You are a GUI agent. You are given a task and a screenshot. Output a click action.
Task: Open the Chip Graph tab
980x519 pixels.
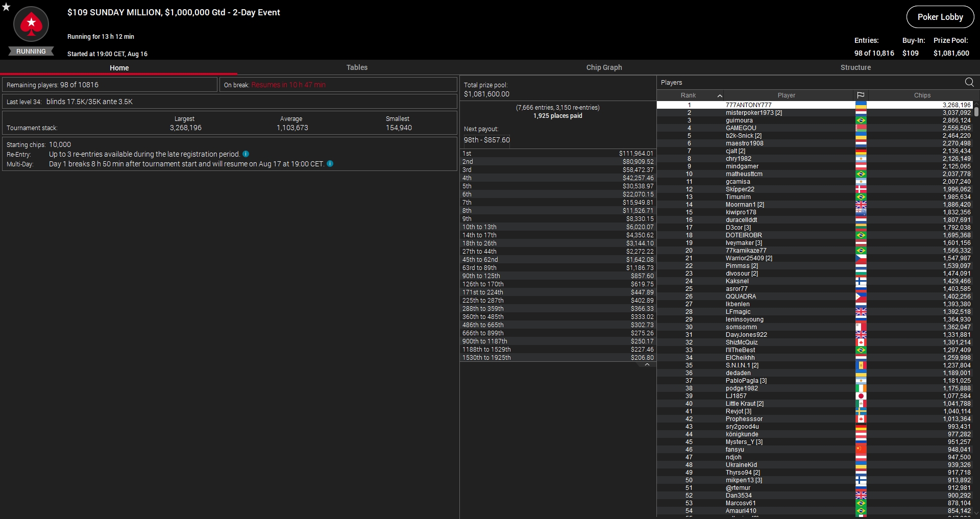[604, 67]
